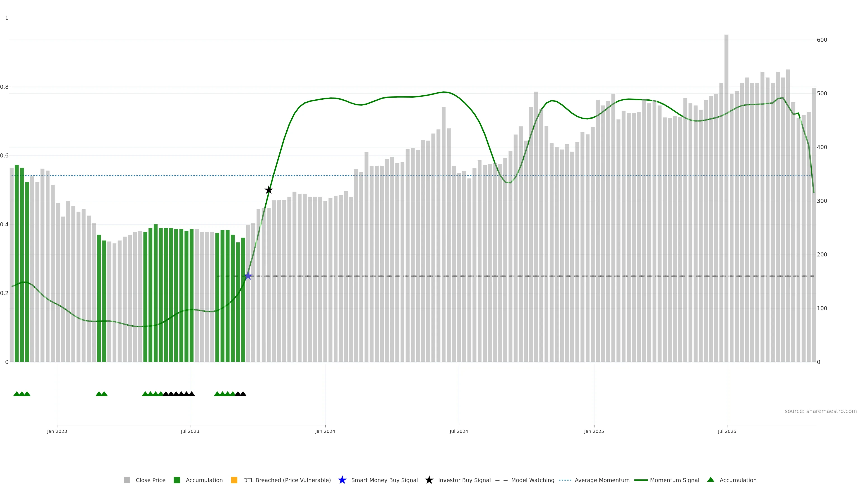Click the orange DTL Breached legend swatch
Screen dimensions: 868x488
point(234,480)
